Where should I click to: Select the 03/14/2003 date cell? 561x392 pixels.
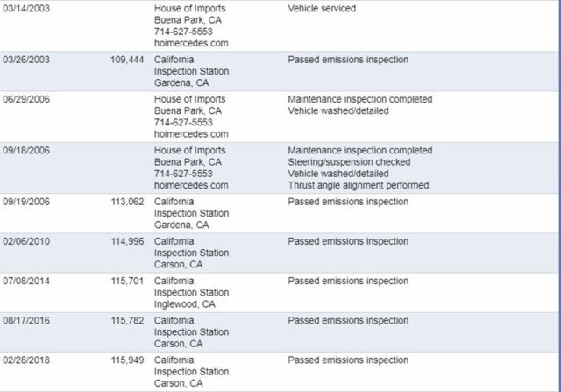coord(26,8)
